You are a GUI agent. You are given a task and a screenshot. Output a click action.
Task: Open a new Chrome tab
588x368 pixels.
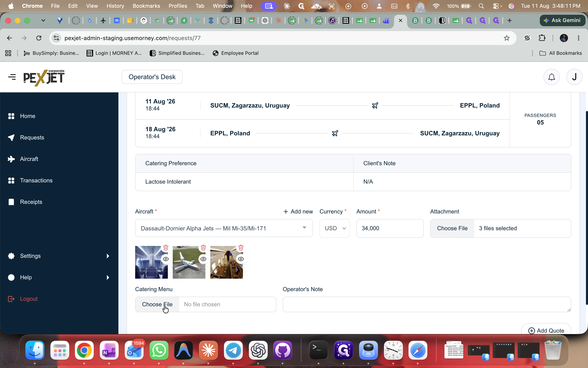[x=510, y=20]
